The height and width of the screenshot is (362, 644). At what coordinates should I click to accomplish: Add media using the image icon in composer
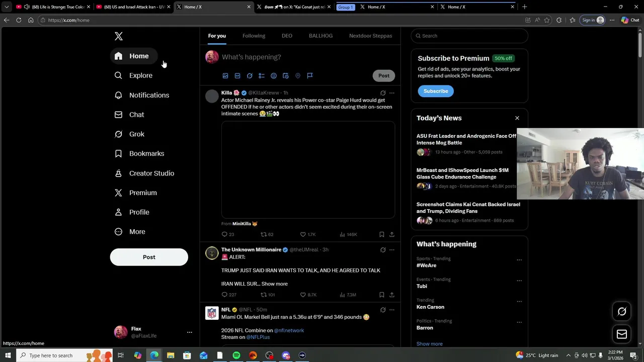click(225, 75)
